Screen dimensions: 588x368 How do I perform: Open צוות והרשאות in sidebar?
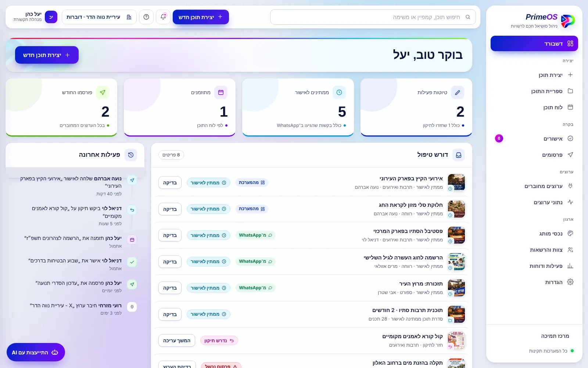click(534, 250)
